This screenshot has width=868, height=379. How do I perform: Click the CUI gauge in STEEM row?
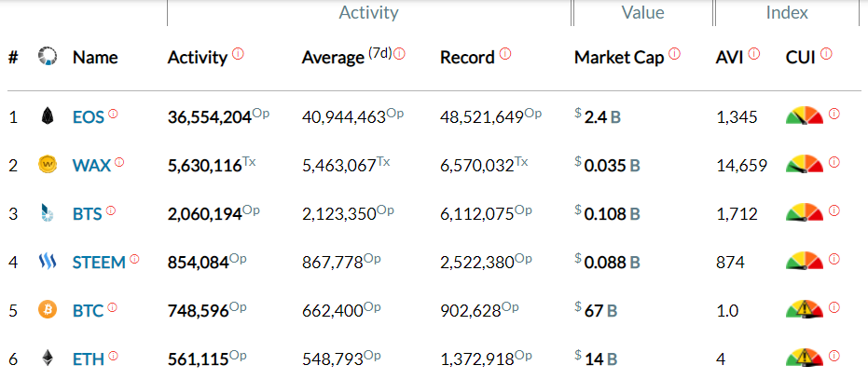[x=805, y=262]
